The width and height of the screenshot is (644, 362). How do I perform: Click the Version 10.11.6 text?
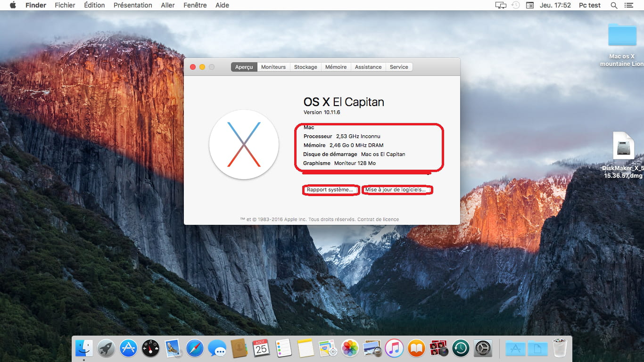point(322,112)
